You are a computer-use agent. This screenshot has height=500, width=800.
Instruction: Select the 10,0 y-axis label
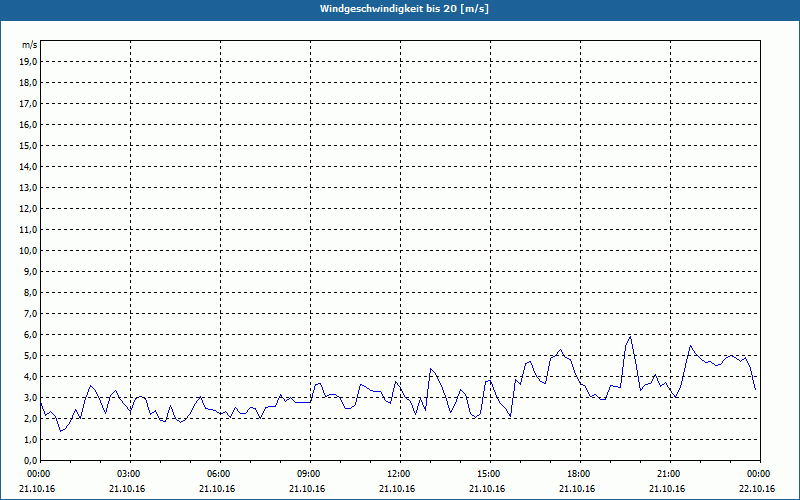point(29,251)
